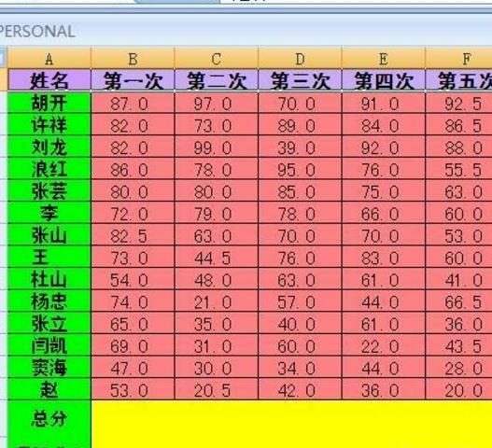Select column D header
The width and height of the screenshot is (492, 448).
pyautogui.click(x=300, y=58)
